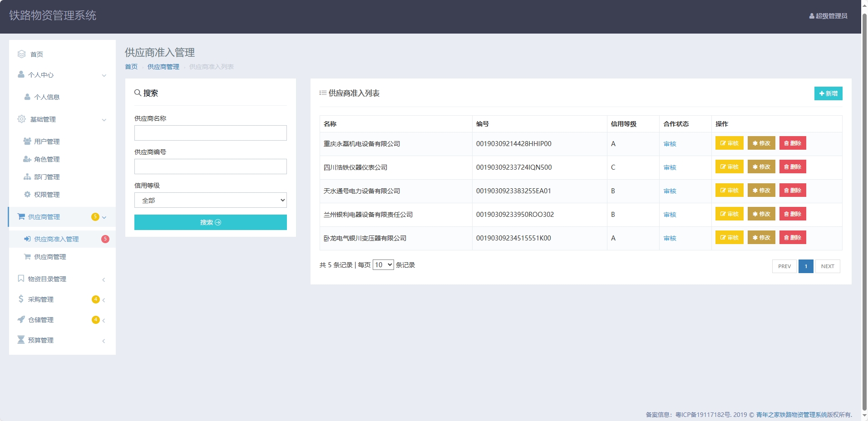
Task: Click the 供应商名称 input field
Action: [210, 132]
